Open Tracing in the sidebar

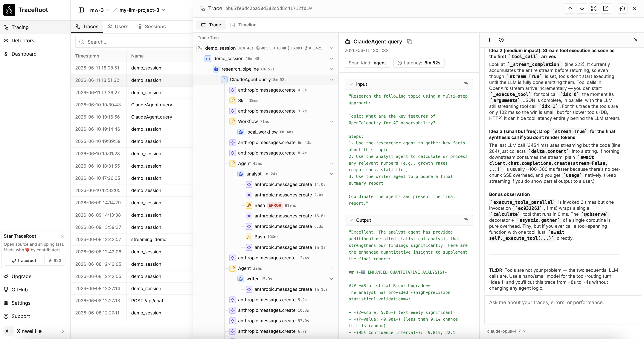(35, 27)
